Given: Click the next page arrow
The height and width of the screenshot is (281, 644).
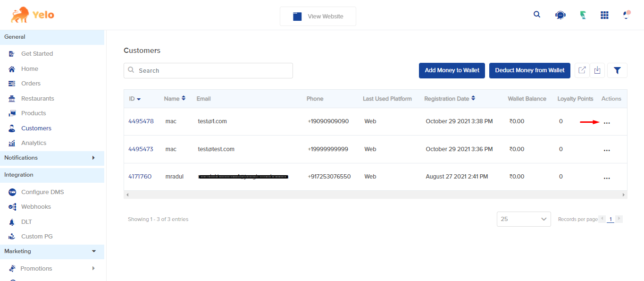Looking at the screenshot, I should [x=619, y=219].
